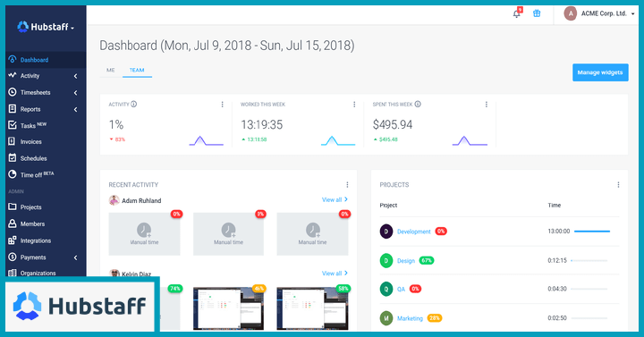The width and height of the screenshot is (644, 337).
Task: Open the Design project link
Action: click(406, 261)
